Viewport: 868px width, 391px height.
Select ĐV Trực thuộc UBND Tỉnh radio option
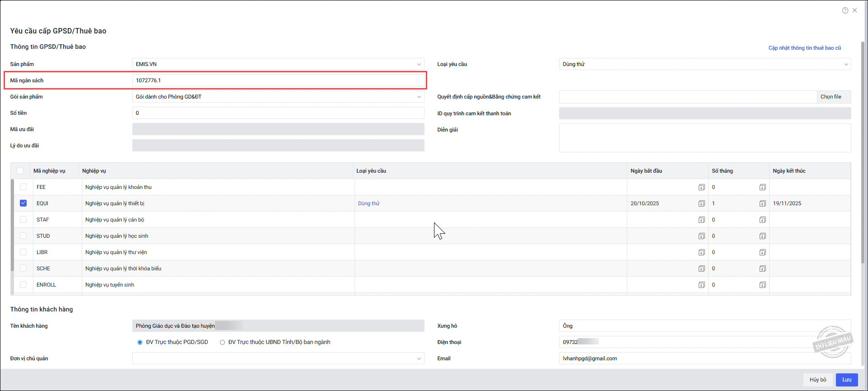click(x=222, y=342)
